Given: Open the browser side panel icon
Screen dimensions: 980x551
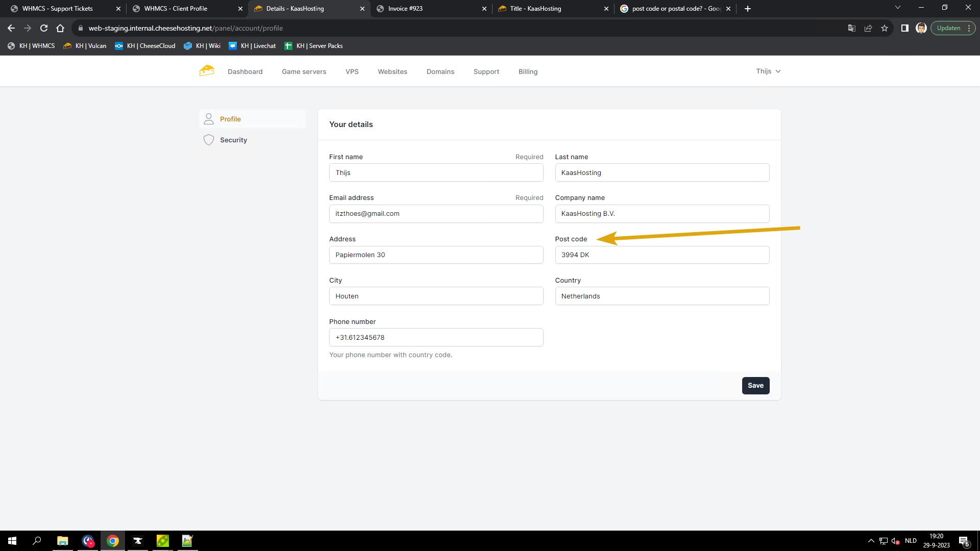Looking at the screenshot, I should click(x=904, y=28).
